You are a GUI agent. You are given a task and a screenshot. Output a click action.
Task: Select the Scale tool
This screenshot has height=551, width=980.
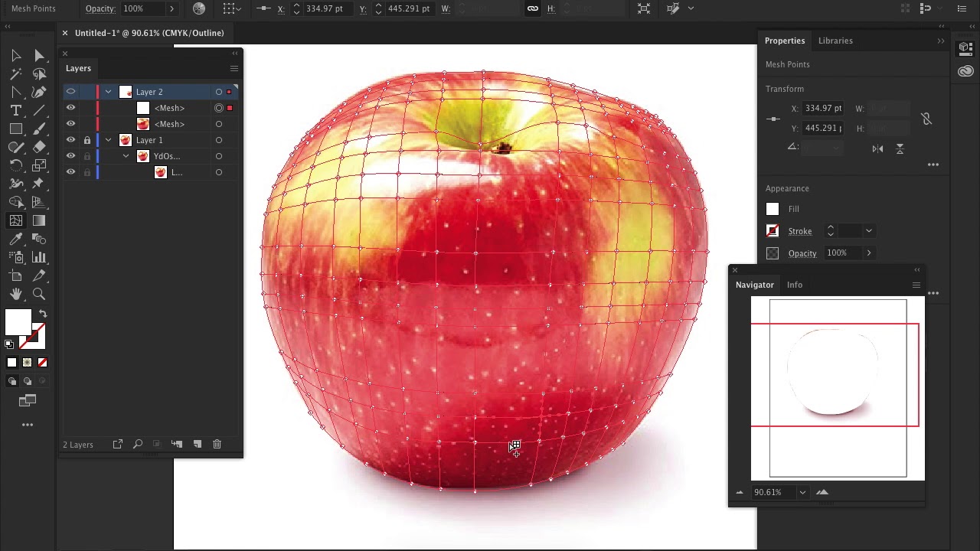tap(39, 165)
